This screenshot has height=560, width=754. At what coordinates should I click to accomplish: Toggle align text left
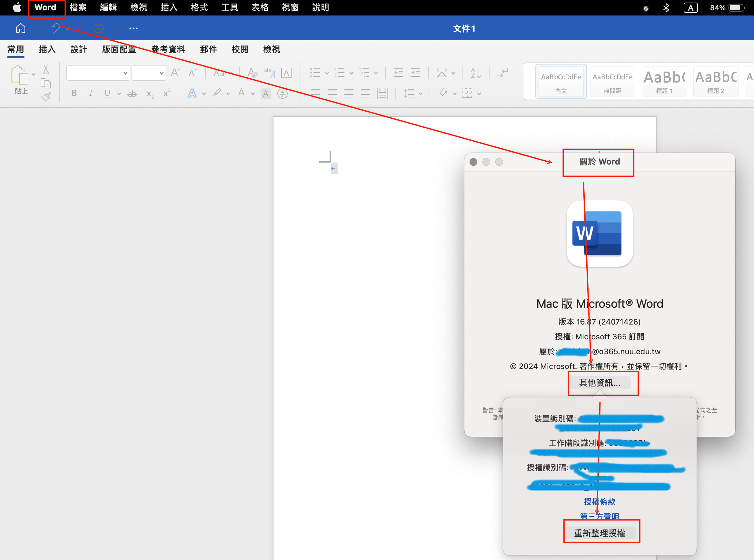(x=315, y=93)
